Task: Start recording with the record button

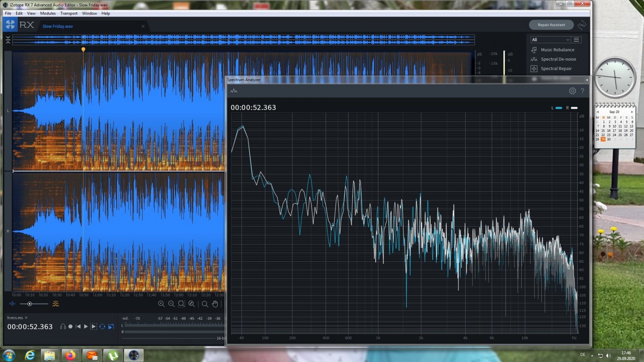Action: click(70, 327)
